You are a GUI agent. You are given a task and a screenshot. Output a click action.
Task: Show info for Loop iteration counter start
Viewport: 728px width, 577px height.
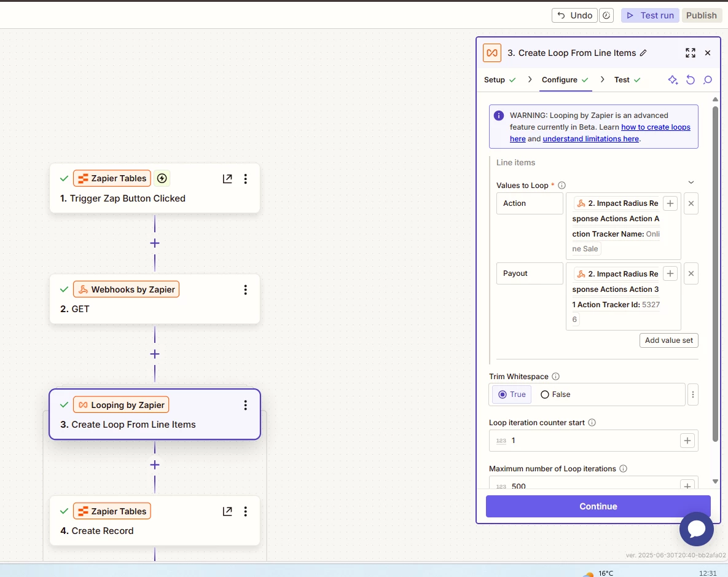[x=592, y=423]
